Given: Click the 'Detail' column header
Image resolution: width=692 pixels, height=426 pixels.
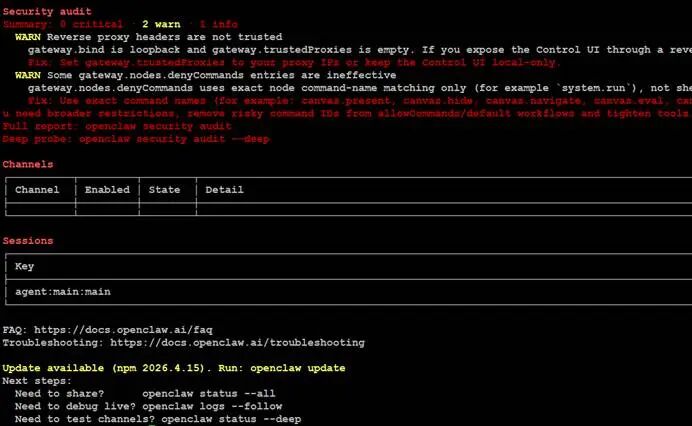Looking at the screenshot, I should [224, 190].
